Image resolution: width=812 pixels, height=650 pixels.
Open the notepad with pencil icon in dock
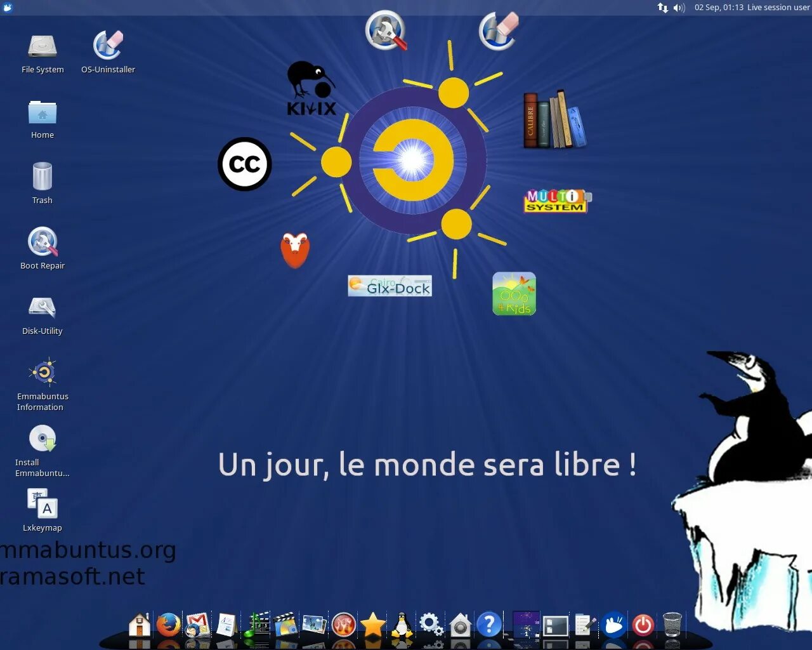tap(585, 625)
